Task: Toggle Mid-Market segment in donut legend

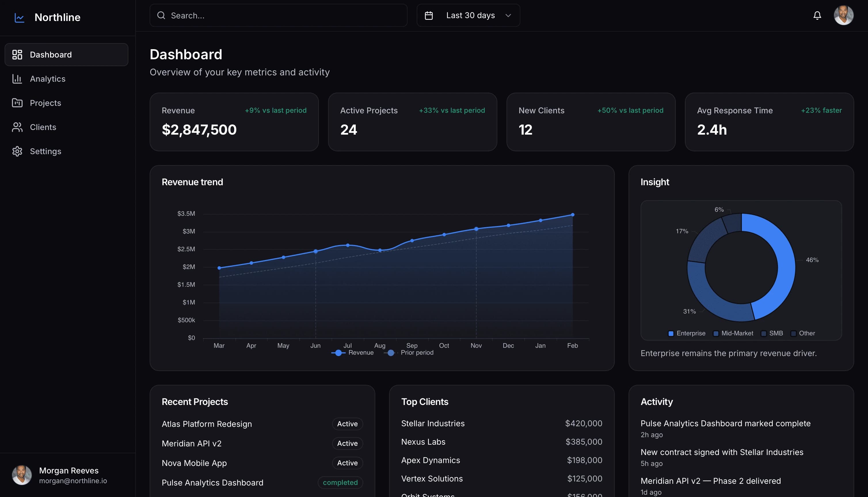Action: tap(733, 333)
